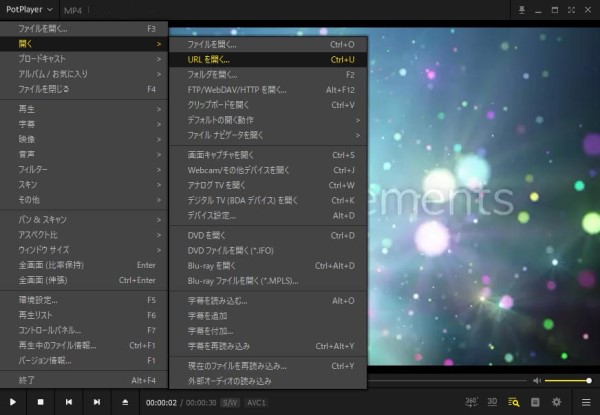Select 現在のファイルを再読み込み... item
The image size is (600, 415).
(268, 366)
